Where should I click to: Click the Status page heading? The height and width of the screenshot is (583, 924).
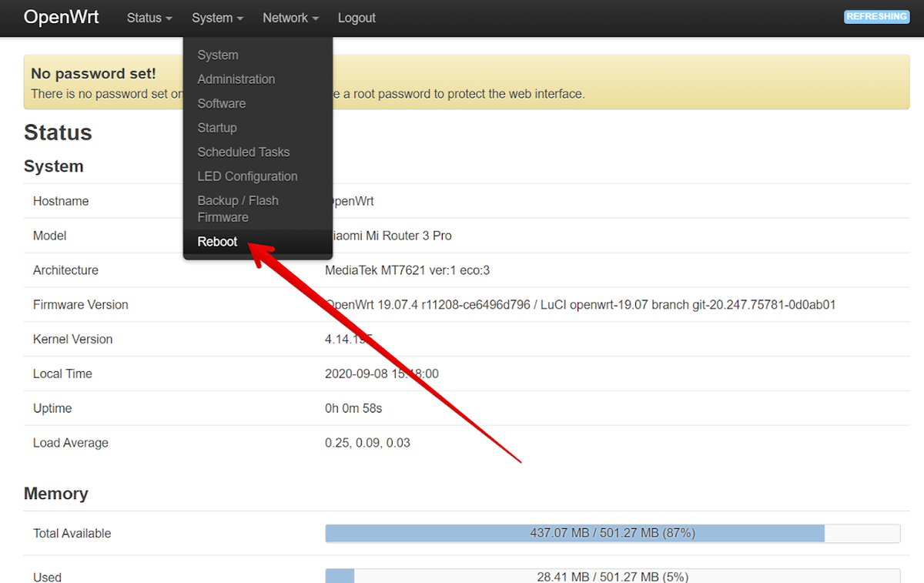point(58,132)
